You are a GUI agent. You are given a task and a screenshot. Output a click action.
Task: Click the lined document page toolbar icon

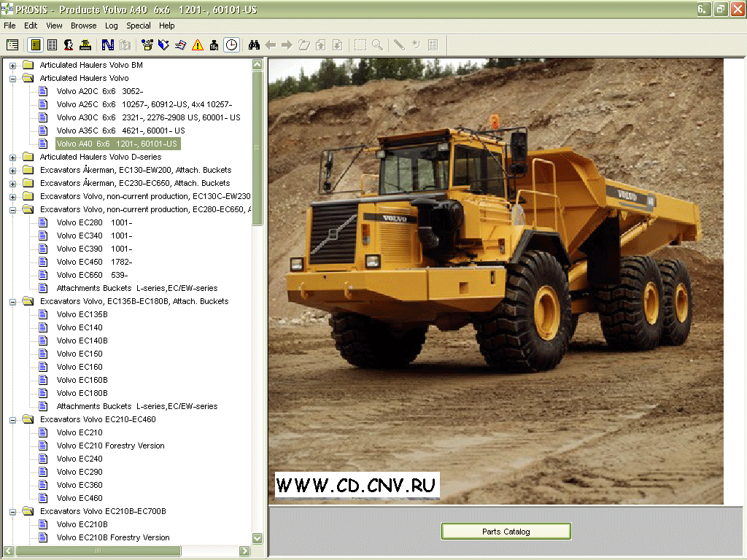(52, 44)
